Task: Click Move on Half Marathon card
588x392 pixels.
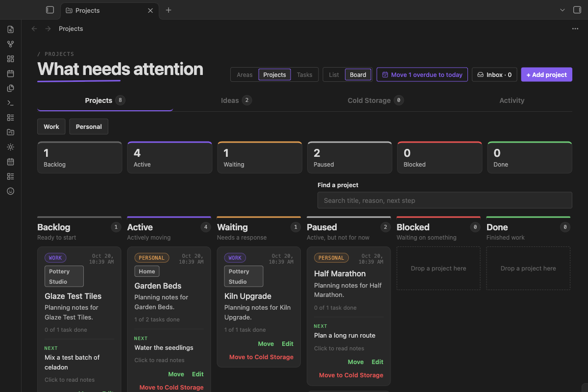Action: (356, 362)
